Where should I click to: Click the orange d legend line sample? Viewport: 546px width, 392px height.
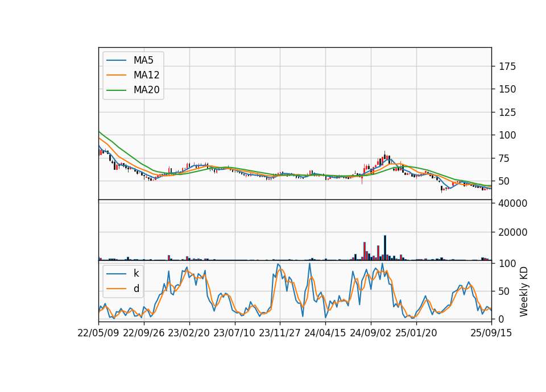(116, 289)
